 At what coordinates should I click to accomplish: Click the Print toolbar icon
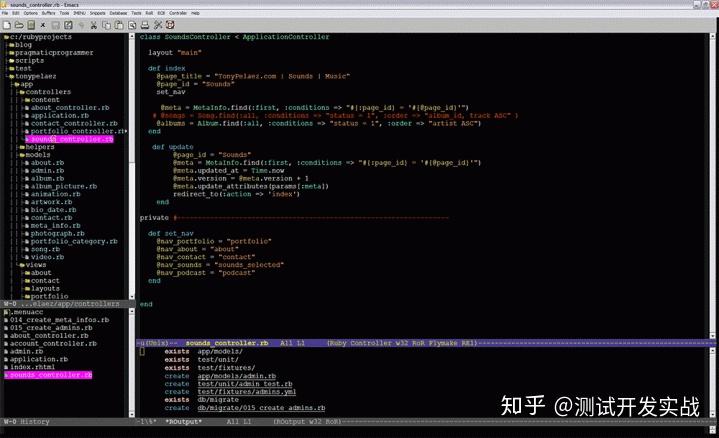[145, 25]
